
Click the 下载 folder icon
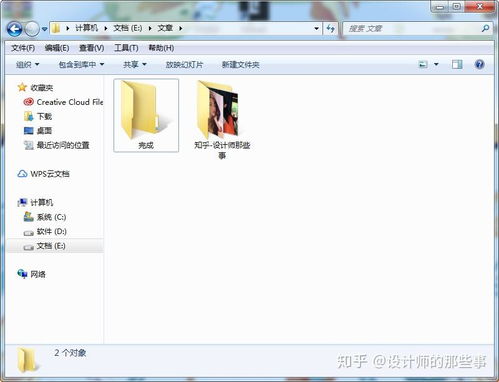(28, 116)
